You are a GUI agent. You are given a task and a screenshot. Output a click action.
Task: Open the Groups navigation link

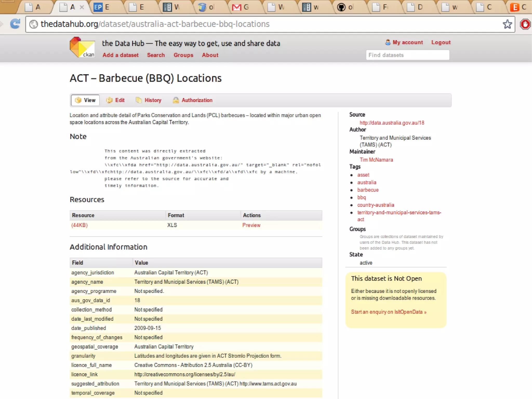[183, 55]
